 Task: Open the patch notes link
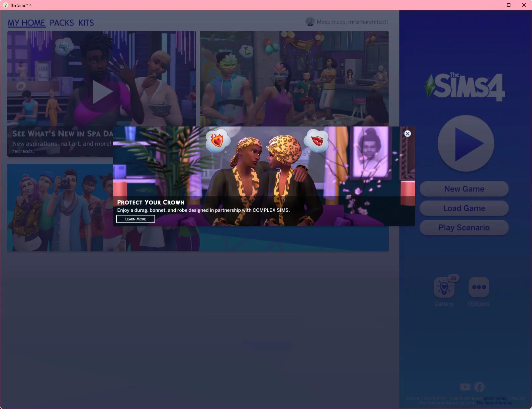(495, 398)
